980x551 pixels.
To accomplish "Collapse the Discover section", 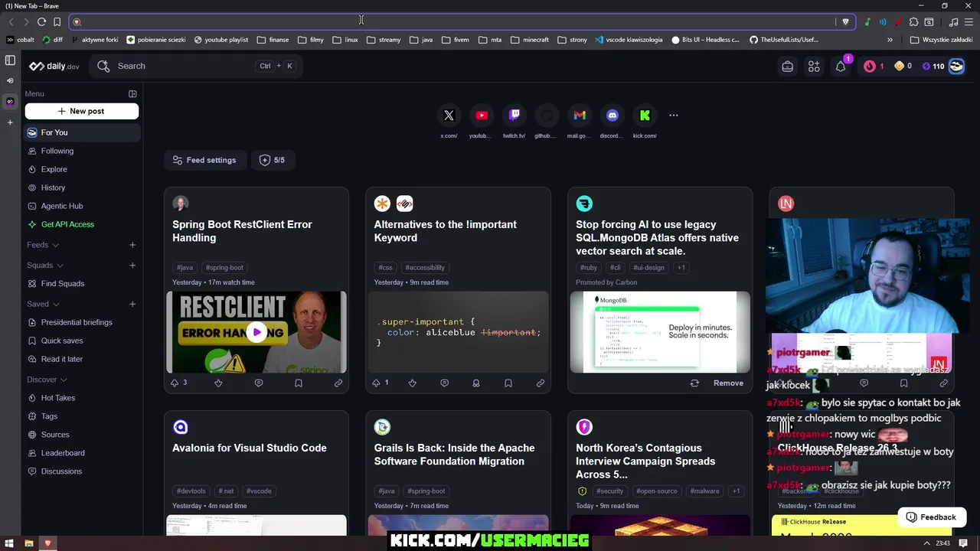I will 47,380.
